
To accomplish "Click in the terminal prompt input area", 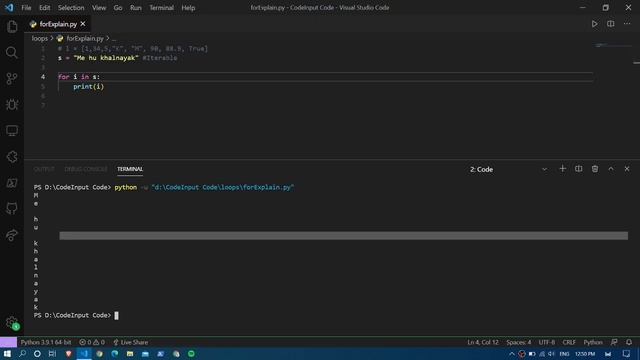I will [116, 315].
